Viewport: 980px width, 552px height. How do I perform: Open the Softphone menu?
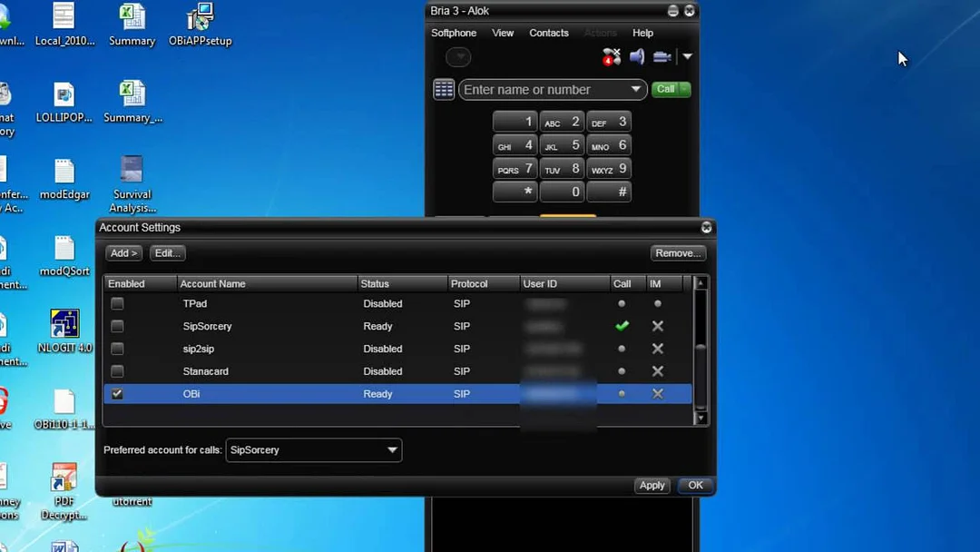[x=454, y=33]
